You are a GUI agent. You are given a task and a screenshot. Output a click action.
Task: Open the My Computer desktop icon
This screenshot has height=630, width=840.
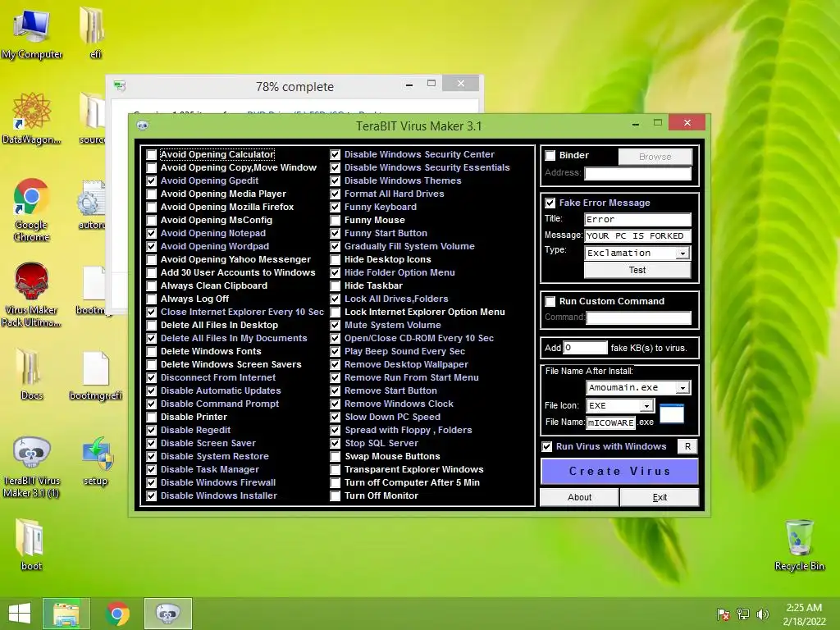pyautogui.click(x=32, y=34)
